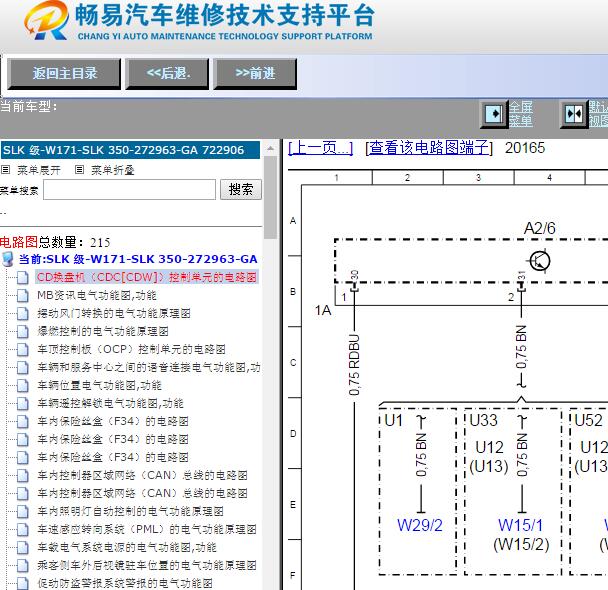Screen dimensions: 608x590
Task: Expand the menu with 菜单展开
Action: point(39,170)
